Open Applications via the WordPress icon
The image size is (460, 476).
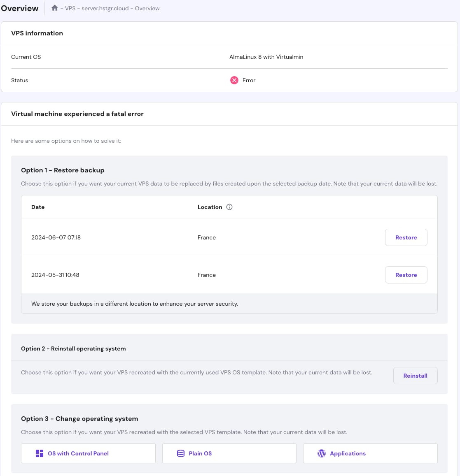tap(322, 453)
